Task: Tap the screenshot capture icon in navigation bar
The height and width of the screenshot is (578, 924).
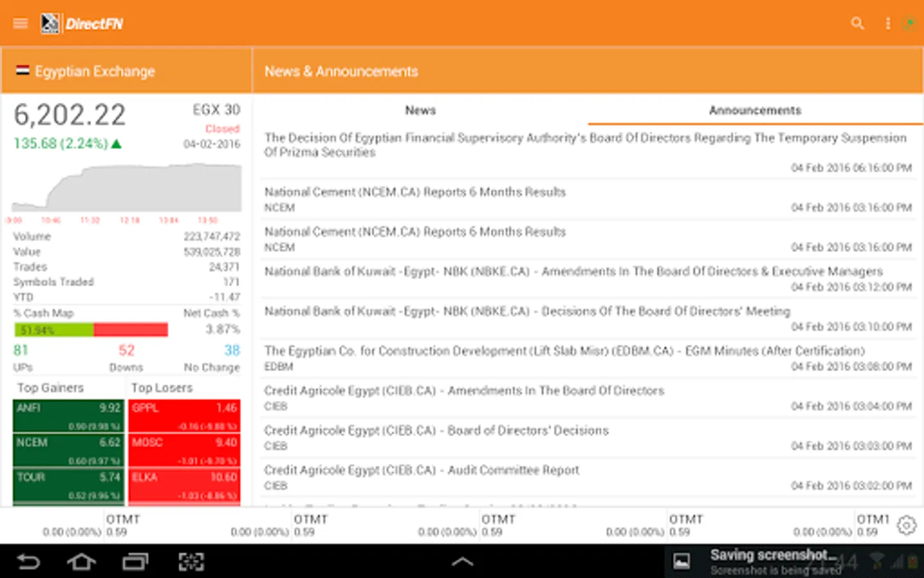Action: 191,562
